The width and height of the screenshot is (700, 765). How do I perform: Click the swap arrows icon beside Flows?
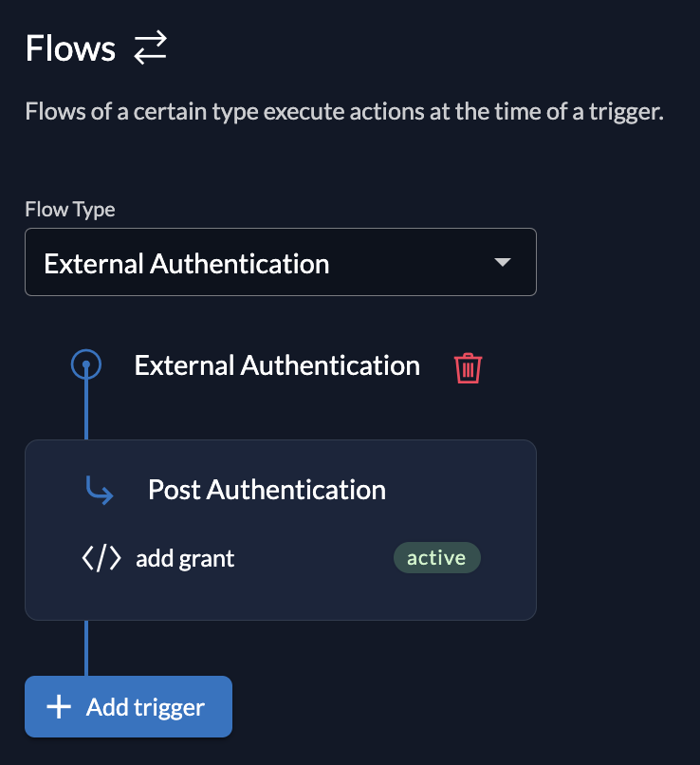coord(150,47)
